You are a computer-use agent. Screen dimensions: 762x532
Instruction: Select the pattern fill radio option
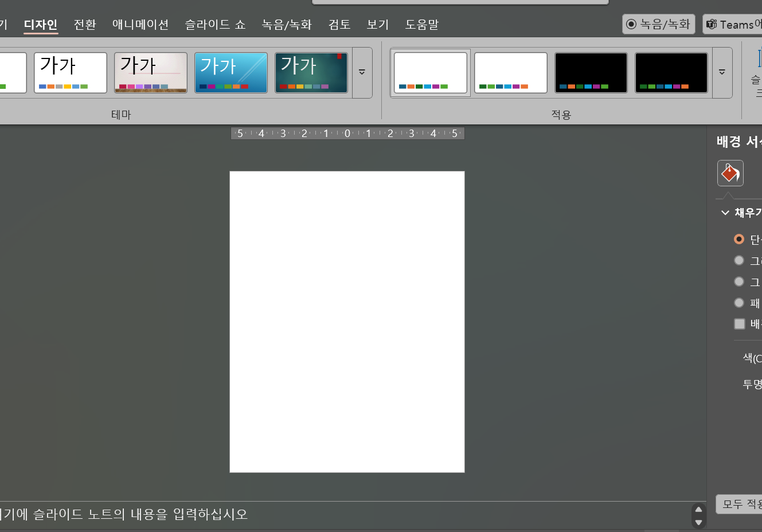tap(739, 303)
